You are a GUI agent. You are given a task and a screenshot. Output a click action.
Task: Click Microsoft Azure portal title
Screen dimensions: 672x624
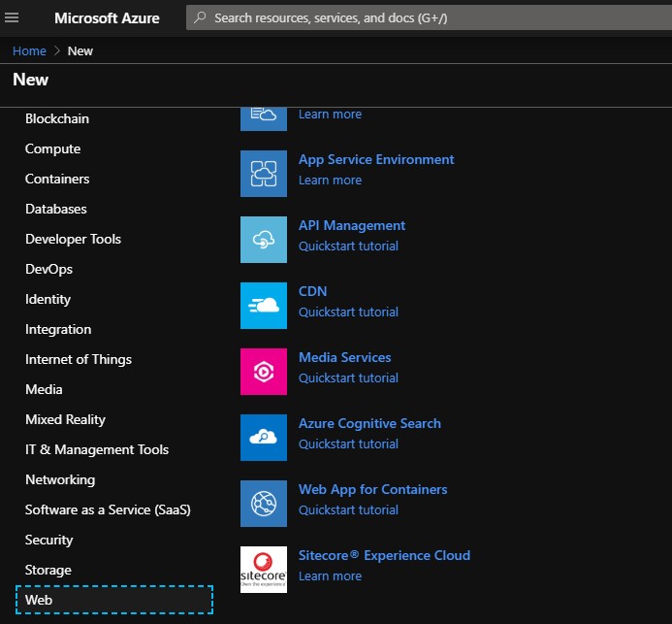click(107, 18)
